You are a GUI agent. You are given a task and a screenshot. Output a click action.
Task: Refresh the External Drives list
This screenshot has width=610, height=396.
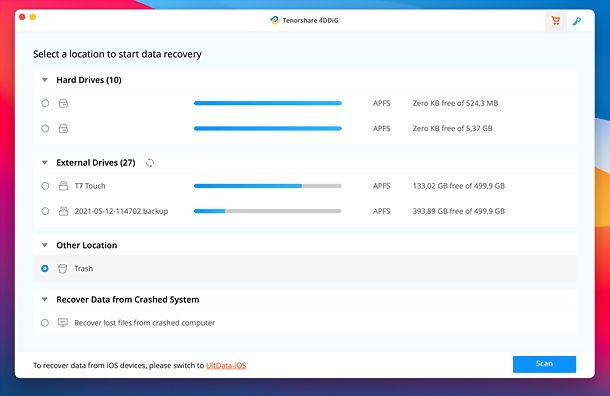pyautogui.click(x=150, y=163)
